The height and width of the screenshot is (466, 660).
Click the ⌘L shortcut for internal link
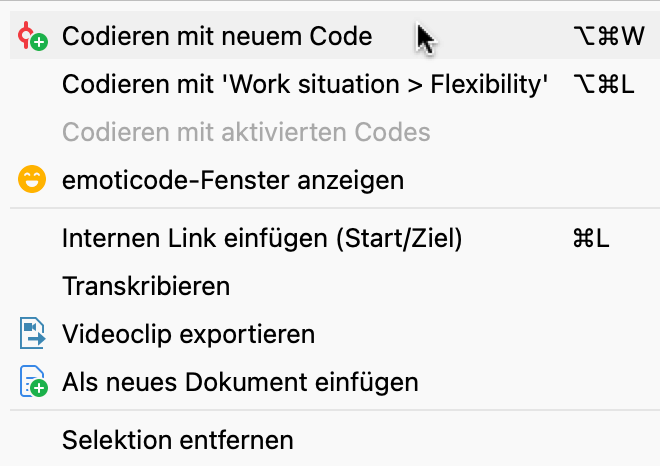click(x=591, y=238)
